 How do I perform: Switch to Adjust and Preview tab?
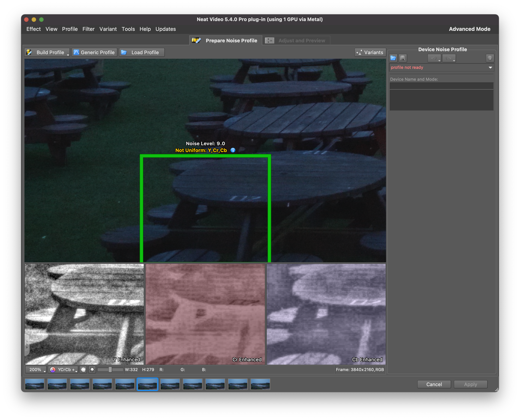click(296, 41)
